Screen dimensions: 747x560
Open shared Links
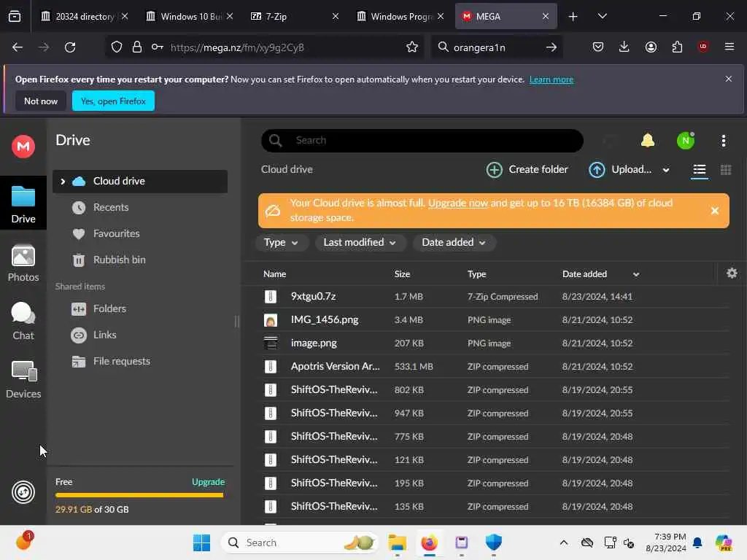click(x=105, y=335)
